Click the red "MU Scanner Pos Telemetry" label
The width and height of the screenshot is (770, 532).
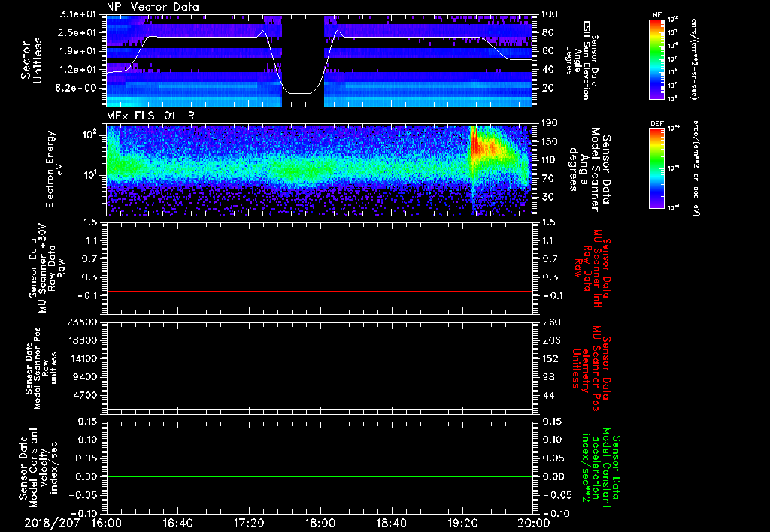tap(592, 368)
